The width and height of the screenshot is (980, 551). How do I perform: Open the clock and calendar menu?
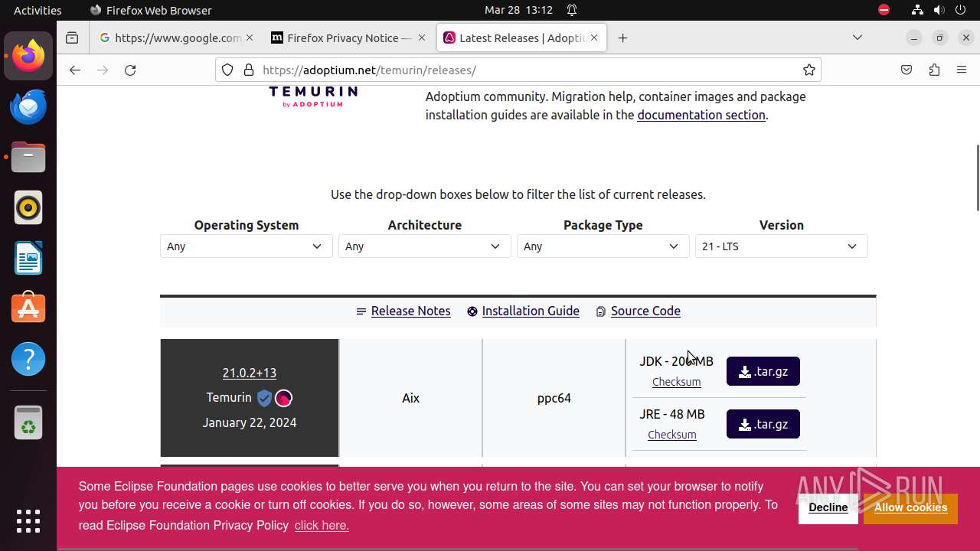click(518, 10)
